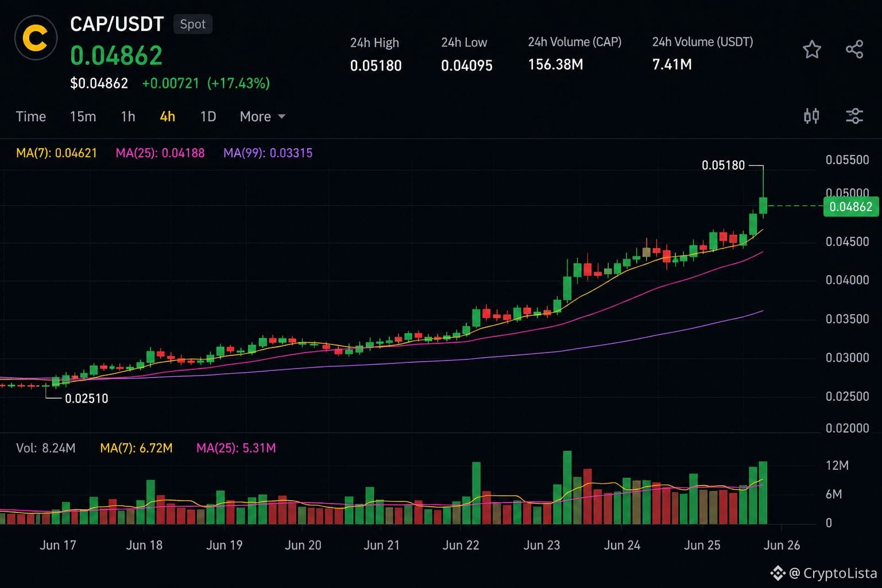The width and height of the screenshot is (882, 588).
Task: Click the +17.43% change percentage
Action: tap(238, 83)
